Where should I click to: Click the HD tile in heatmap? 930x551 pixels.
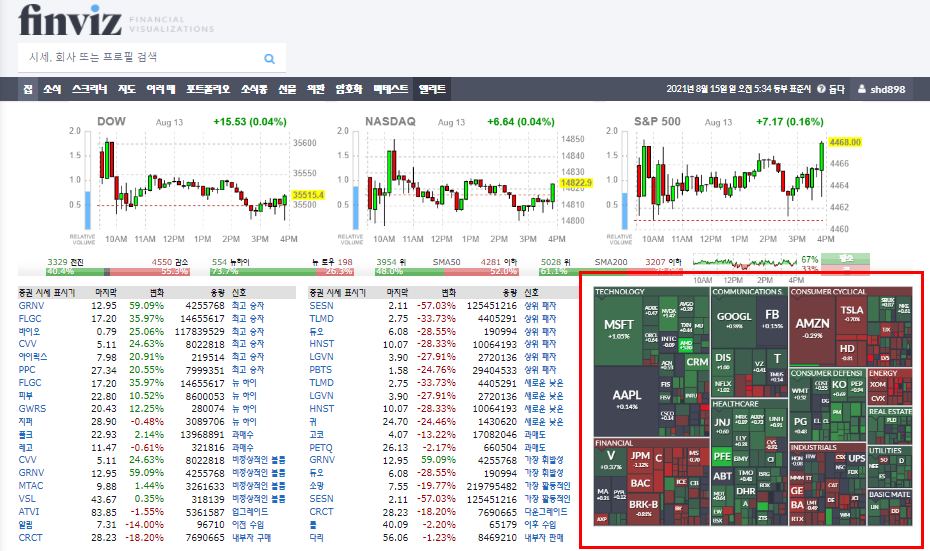click(x=847, y=352)
